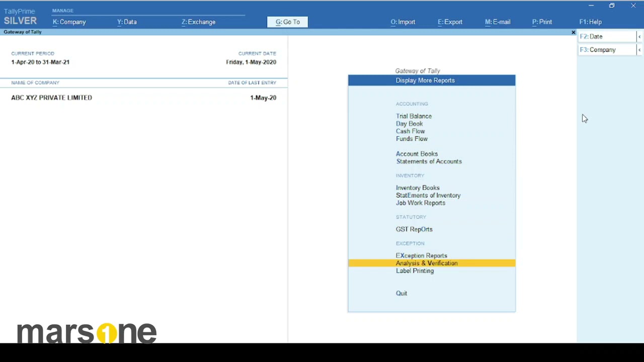The height and width of the screenshot is (362, 644).
Task: Select Job Work Reports
Action: tap(420, 203)
